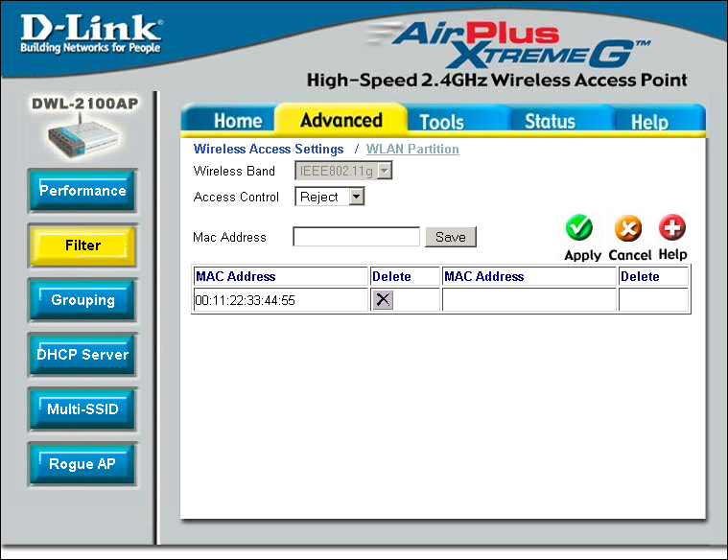Click the red Help plus icon
728x560 pixels.
pyautogui.click(x=671, y=227)
